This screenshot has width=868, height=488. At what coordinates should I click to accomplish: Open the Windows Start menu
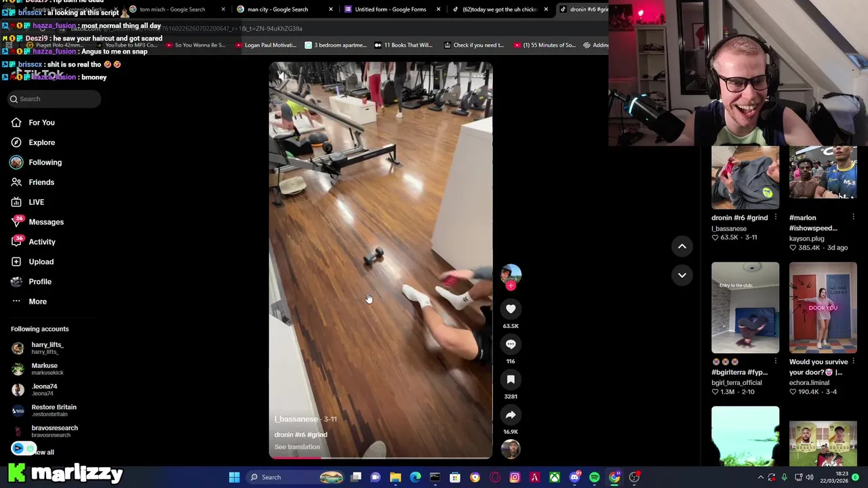click(234, 477)
